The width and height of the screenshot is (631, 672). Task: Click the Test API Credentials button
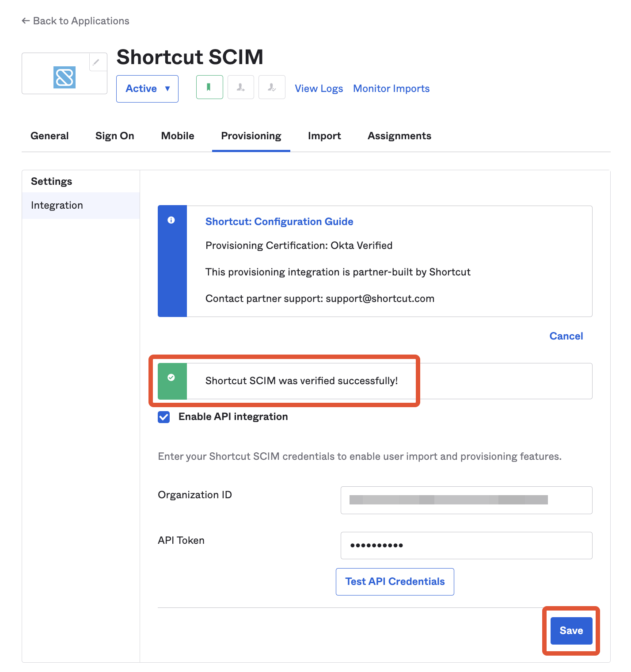395,582
